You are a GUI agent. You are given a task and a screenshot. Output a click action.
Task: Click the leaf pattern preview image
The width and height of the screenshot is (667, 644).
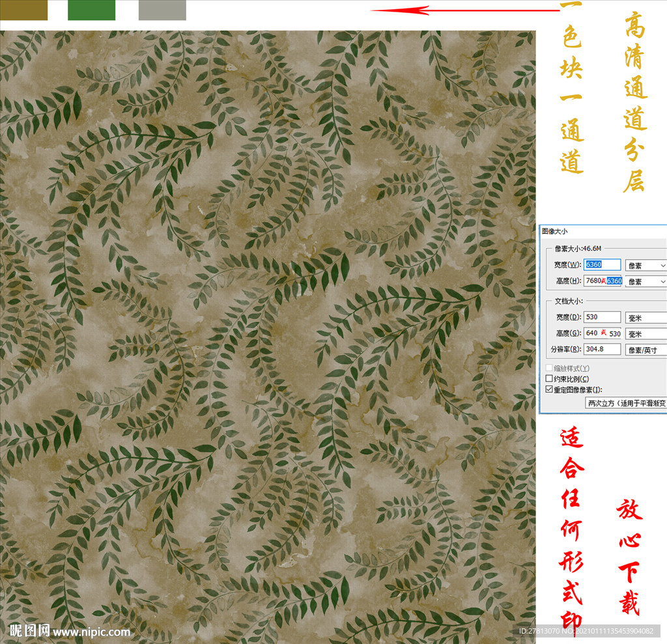pos(268,337)
